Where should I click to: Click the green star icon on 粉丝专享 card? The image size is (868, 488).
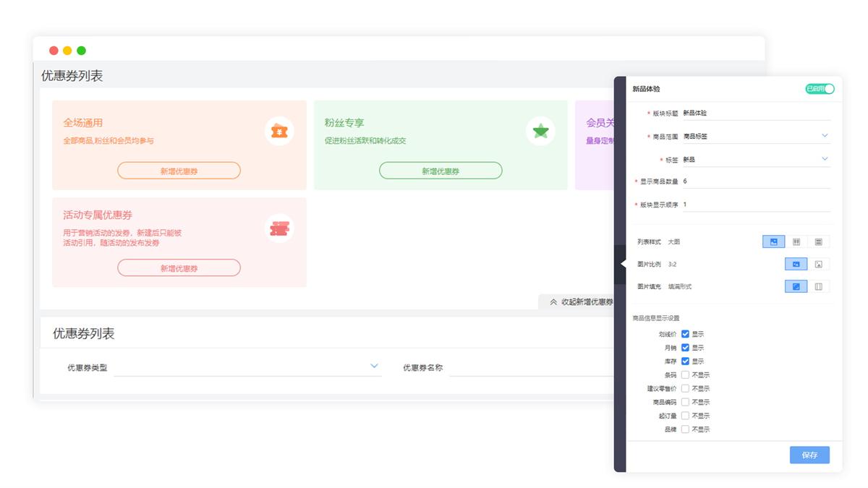point(540,131)
